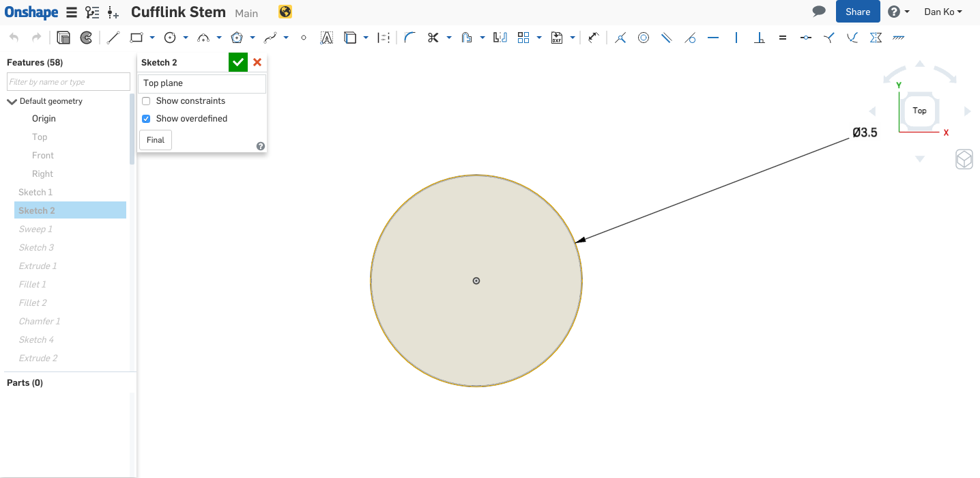980x478 pixels.
Task: Collapse the Default geometry tree group
Action: pyautogui.click(x=12, y=102)
